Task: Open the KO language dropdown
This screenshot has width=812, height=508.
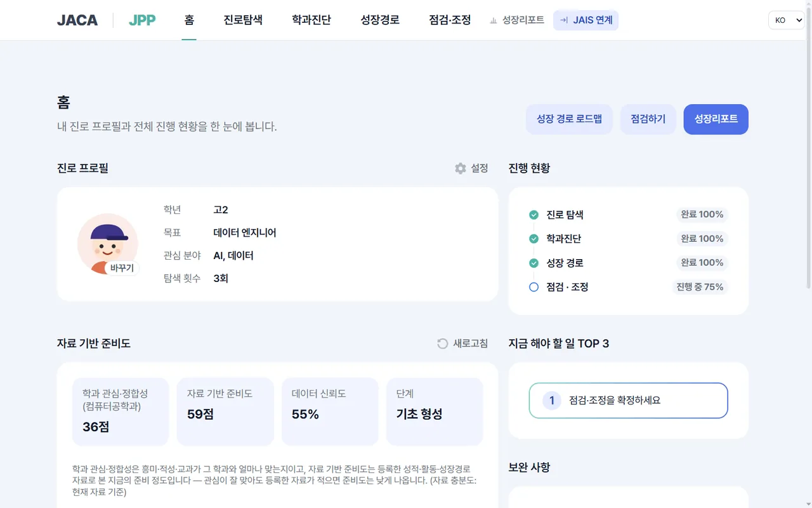Action: (786, 20)
